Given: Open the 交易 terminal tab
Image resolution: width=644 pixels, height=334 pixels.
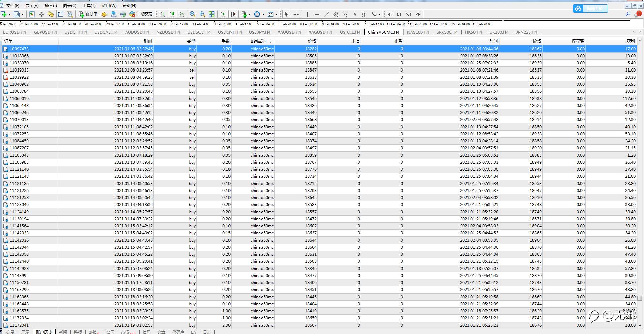Looking at the screenshot, I should coord(10,332).
